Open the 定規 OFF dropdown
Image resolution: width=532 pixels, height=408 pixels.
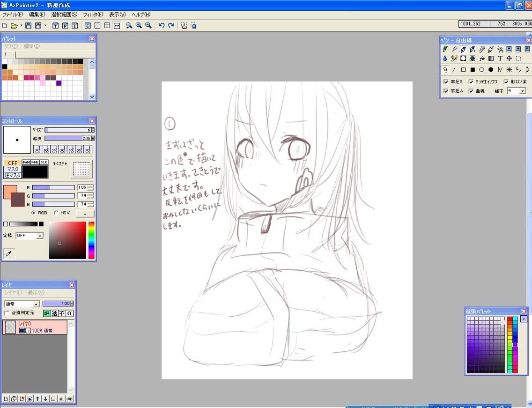pyautogui.click(x=40, y=236)
